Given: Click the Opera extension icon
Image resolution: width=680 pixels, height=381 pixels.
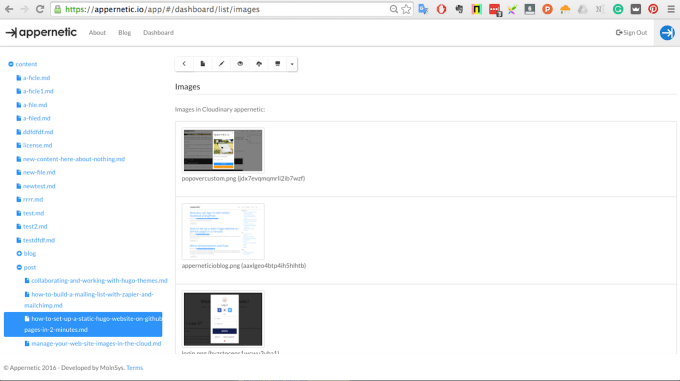Looking at the screenshot, I should 441,9.
